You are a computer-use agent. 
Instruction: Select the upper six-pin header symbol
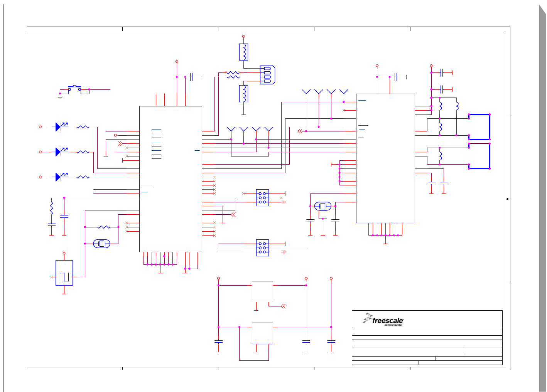pos(262,198)
